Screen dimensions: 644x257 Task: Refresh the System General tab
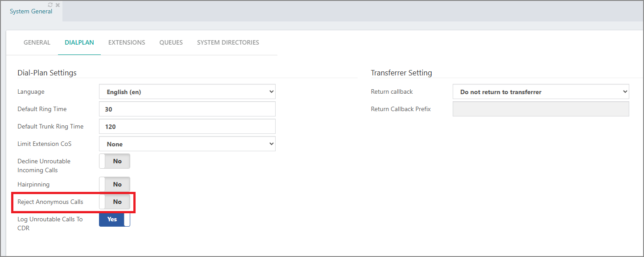[50, 5]
